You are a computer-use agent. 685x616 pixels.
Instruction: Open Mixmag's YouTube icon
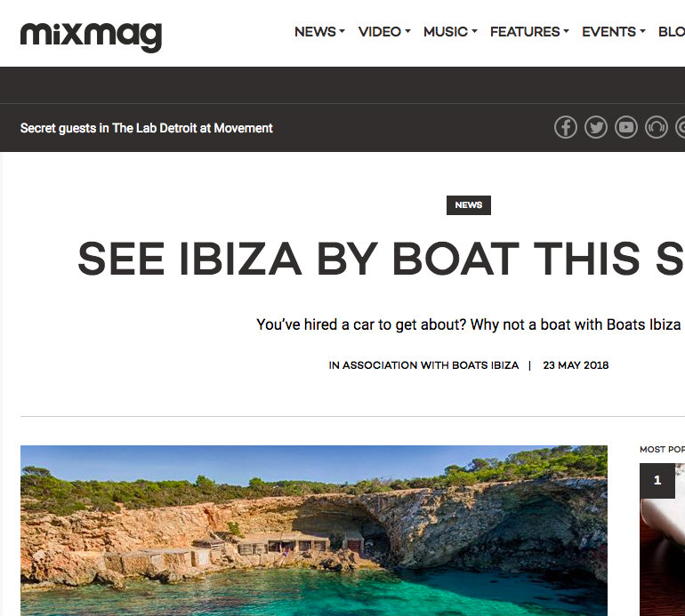(x=626, y=127)
